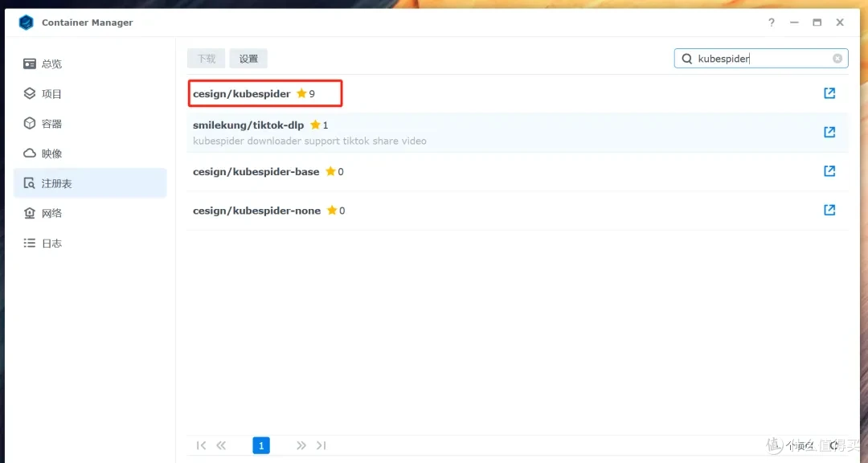Go to the previous page of results
This screenshot has height=463, width=868.
point(222,445)
